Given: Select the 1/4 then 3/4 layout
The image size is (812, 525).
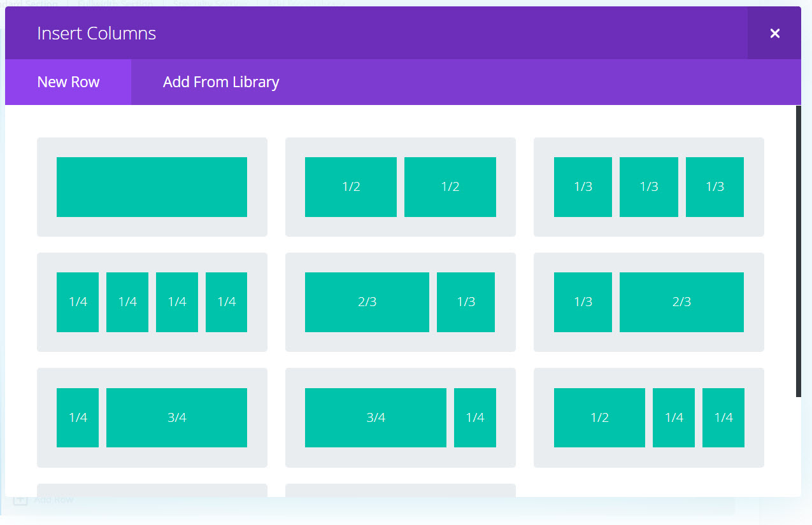Looking at the screenshot, I should (152, 417).
